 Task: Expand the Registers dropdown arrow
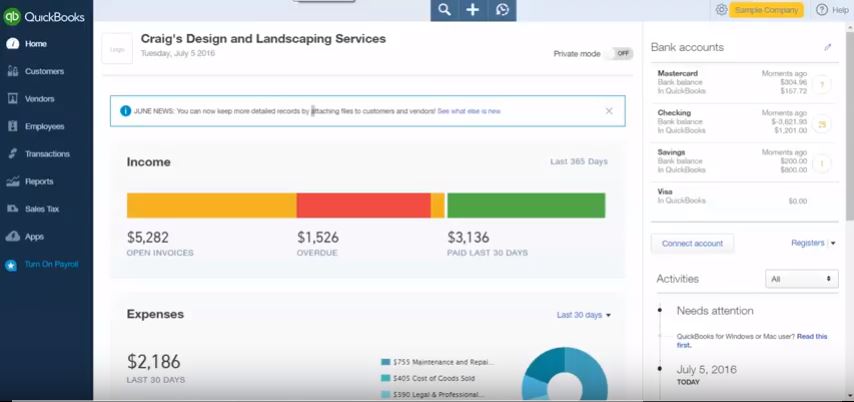pyautogui.click(x=832, y=243)
